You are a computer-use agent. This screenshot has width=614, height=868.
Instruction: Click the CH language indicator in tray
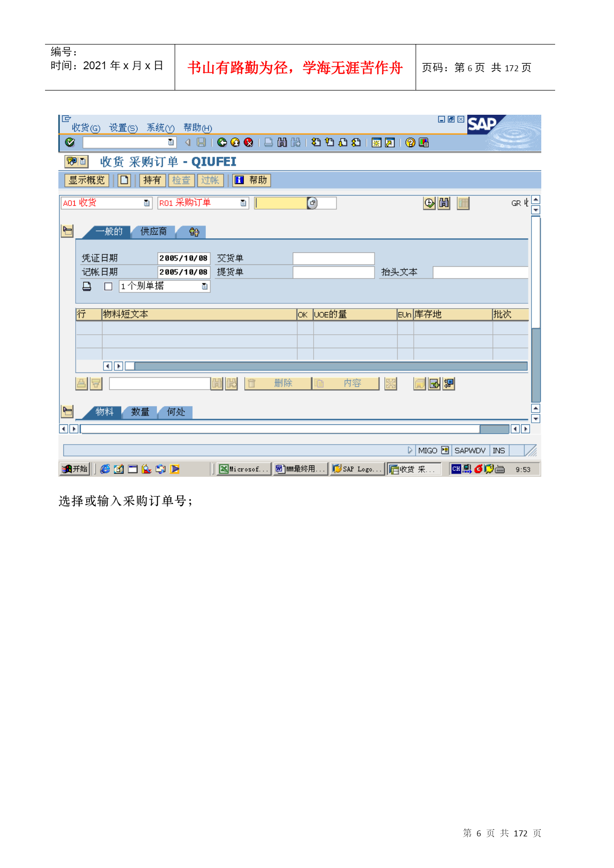click(x=456, y=469)
